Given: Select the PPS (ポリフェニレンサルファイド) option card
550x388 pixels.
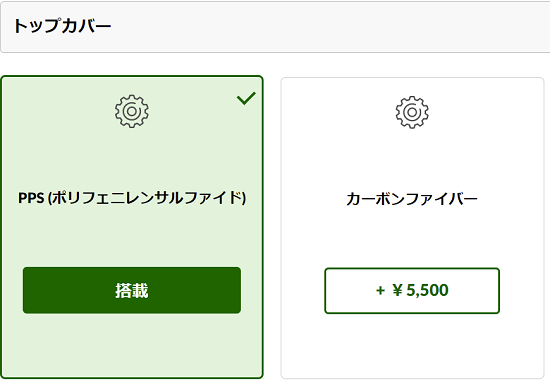Looking at the screenshot, I should [132, 227].
